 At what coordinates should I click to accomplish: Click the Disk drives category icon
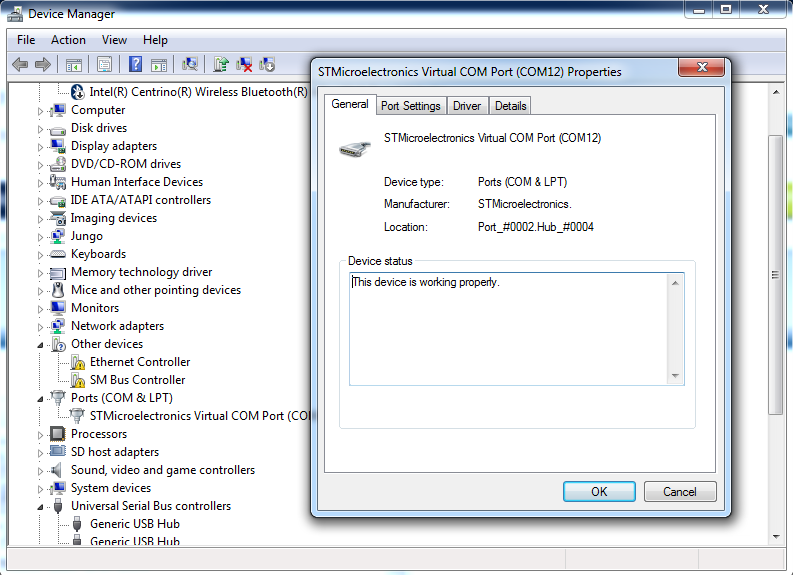(x=58, y=129)
